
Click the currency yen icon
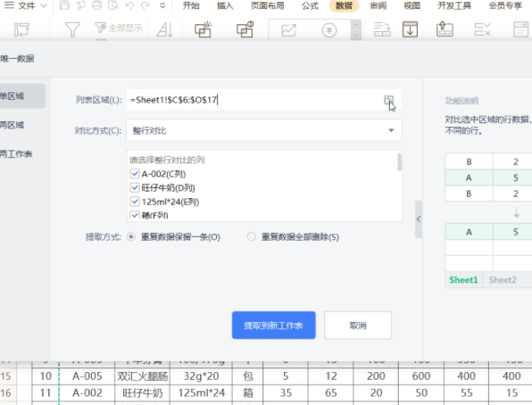(329, 30)
